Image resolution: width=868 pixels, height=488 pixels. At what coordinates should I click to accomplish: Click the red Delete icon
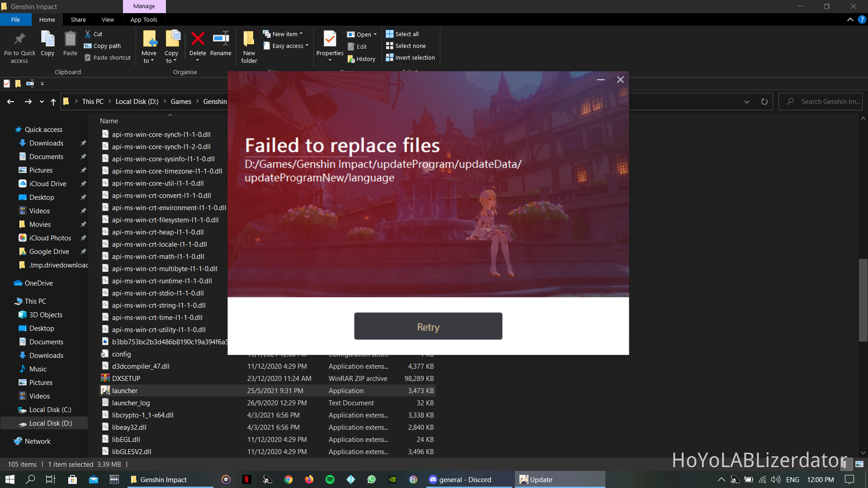[198, 39]
